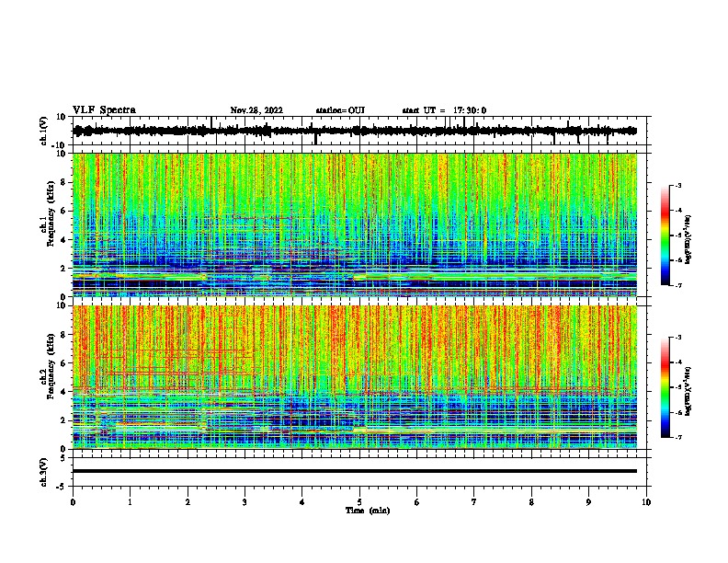Click inside the ch.1 spectrogram panel
Screen dimensions: 728x563
pos(355,224)
